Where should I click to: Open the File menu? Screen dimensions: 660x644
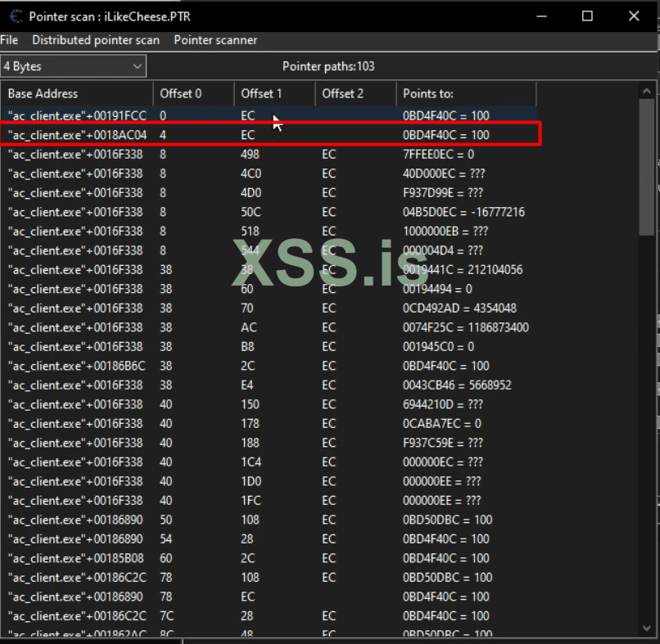click(x=9, y=40)
